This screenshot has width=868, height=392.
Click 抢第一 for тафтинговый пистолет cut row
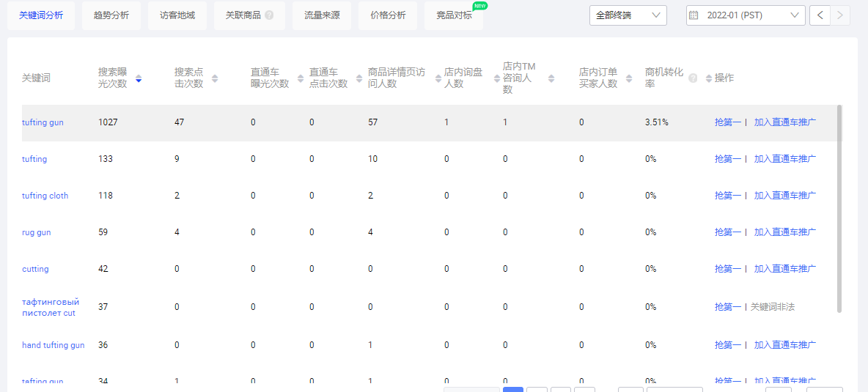727,307
